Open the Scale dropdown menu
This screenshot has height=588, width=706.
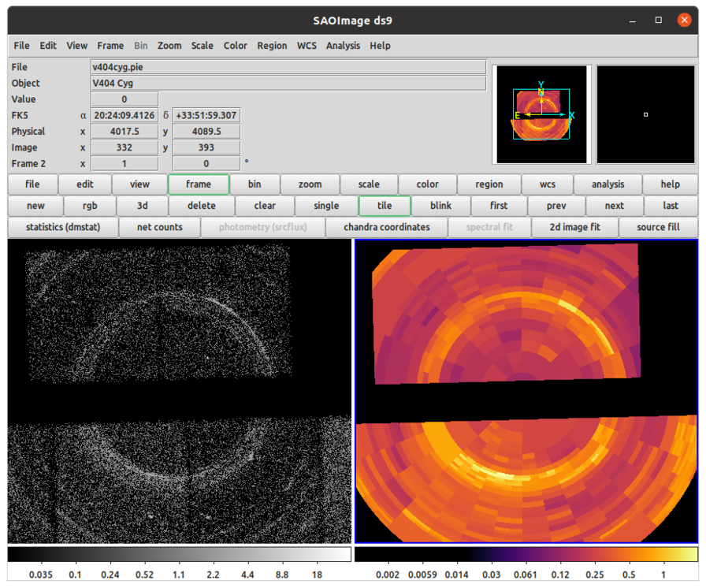click(x=202, y=45)
